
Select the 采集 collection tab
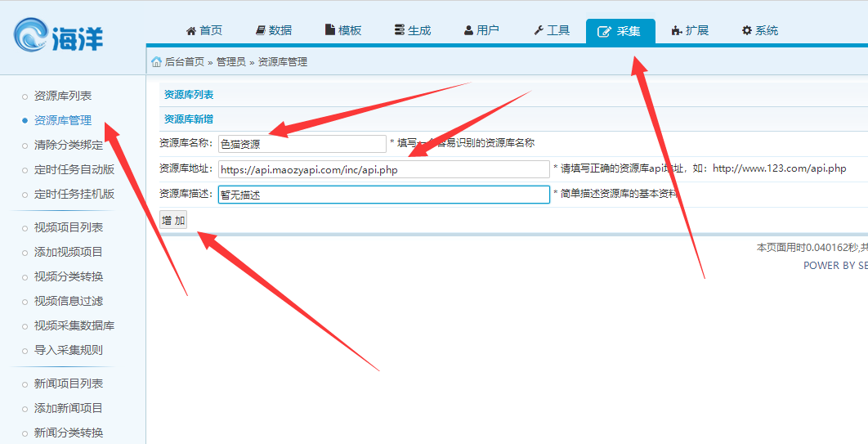click(620, 31)
